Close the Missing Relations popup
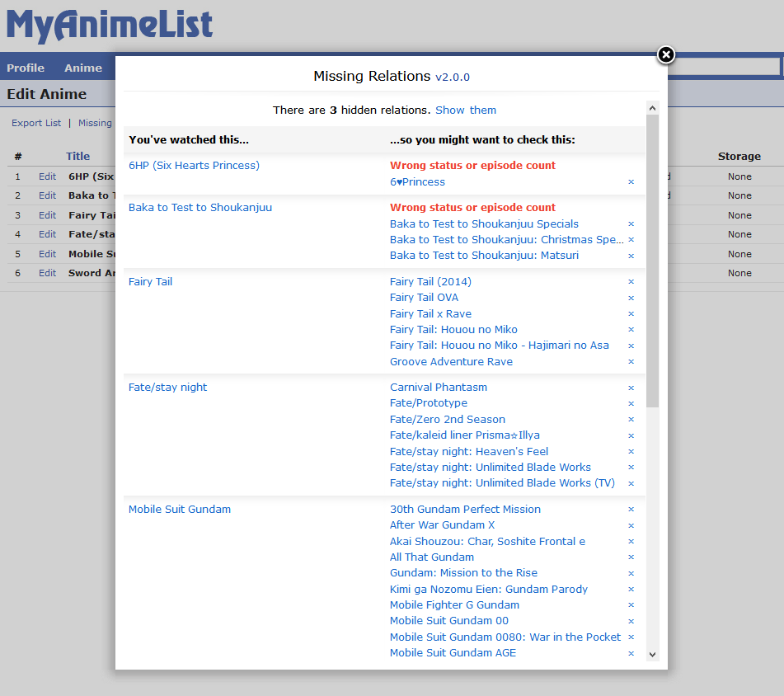Screen dimensions: 784x696 665,55
